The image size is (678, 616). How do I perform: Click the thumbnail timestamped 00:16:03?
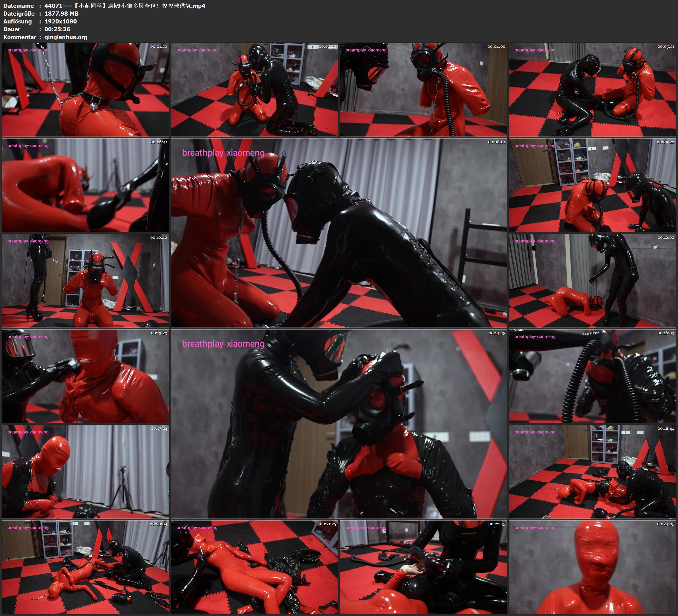click(592, 376)
